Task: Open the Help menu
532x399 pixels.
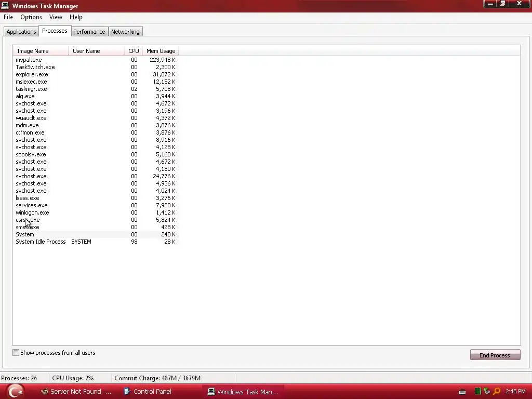Action: [76, 17]
